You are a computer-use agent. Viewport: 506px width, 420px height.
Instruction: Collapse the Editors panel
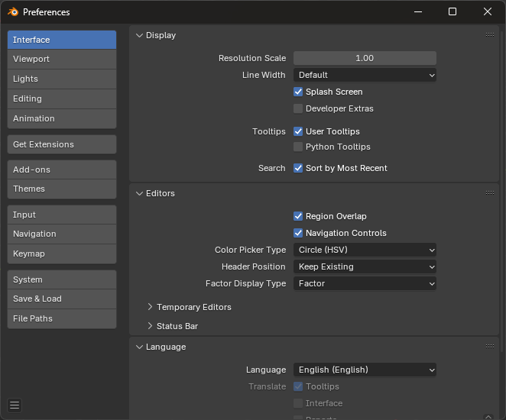pos(139,193)
